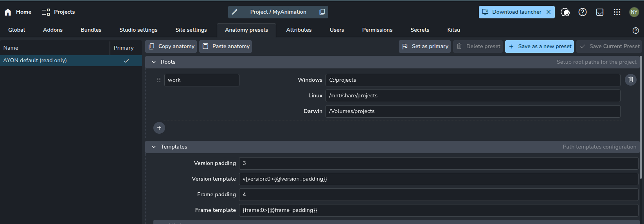Add a new root with plus button
Screen dimensions: 644x224
[x=159, y=128]
